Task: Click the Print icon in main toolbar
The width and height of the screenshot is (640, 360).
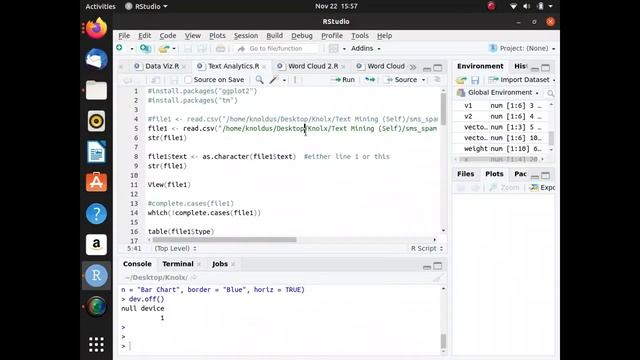Action: click(x=220, y=49)
